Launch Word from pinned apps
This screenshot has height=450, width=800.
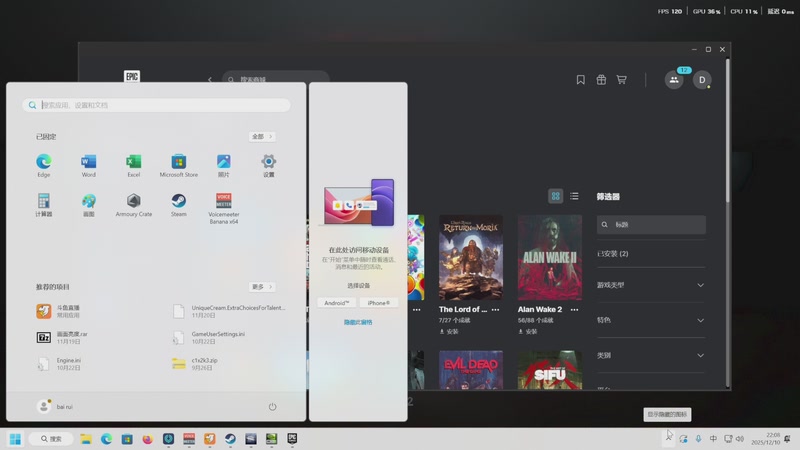89,165
